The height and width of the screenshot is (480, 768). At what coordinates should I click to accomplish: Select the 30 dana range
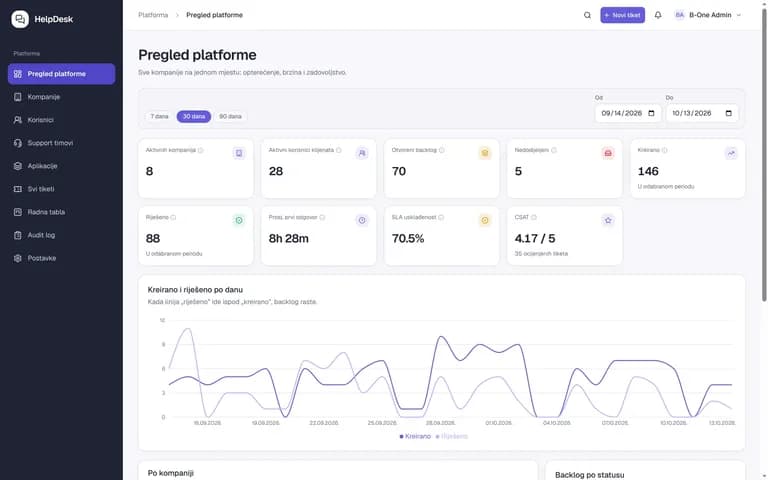194,117
